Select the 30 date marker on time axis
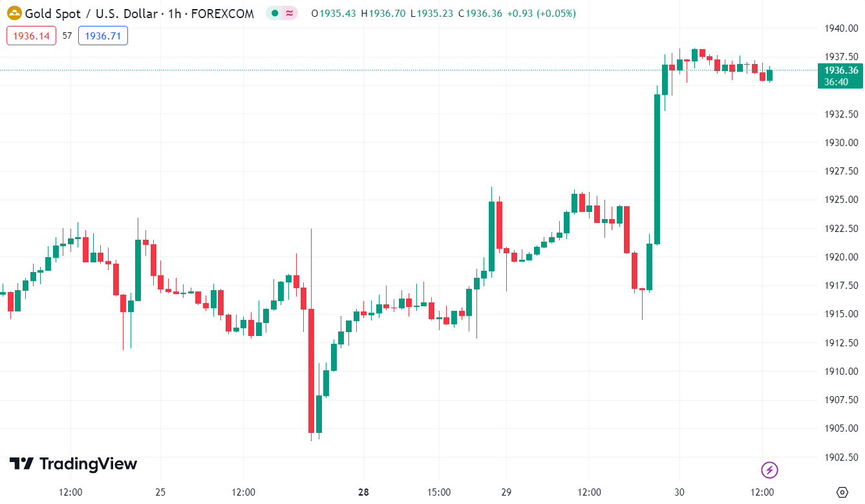The height and width of the screenshot is (504, 865). [x=679, y=492]
